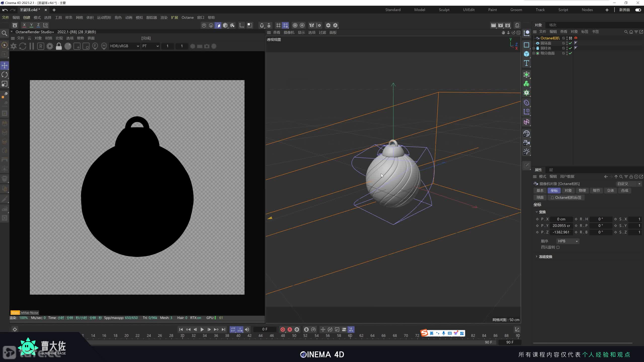
Task: Open the HDR/sRGB dropdown
Action: pos(125,46)
